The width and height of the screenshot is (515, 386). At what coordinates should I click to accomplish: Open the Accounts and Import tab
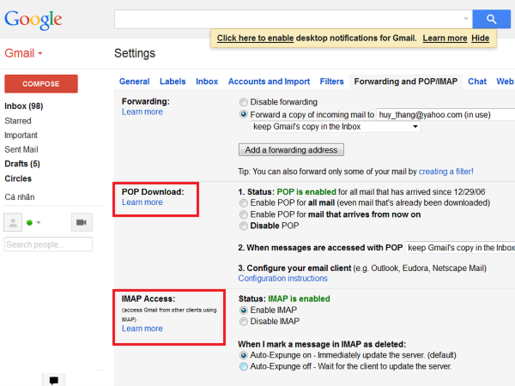pyautogui.click(x=269, y=81)
